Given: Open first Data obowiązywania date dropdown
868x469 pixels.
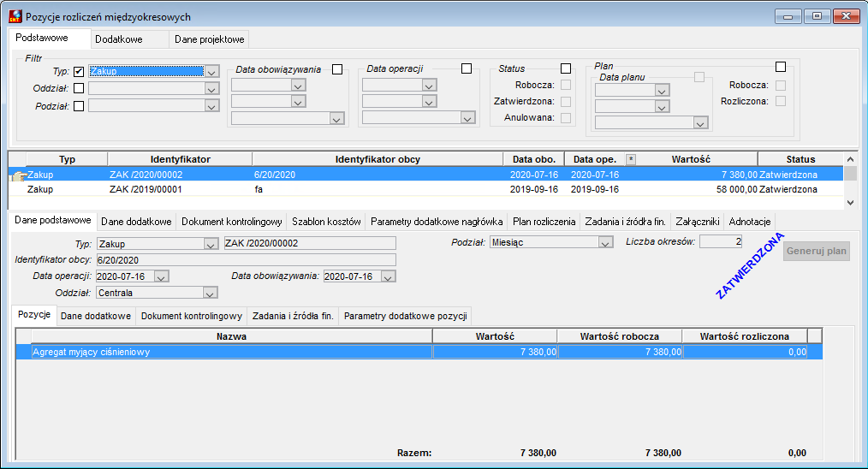Looking at the screenshot, I should pyautogui.click(x=299, y=86).
